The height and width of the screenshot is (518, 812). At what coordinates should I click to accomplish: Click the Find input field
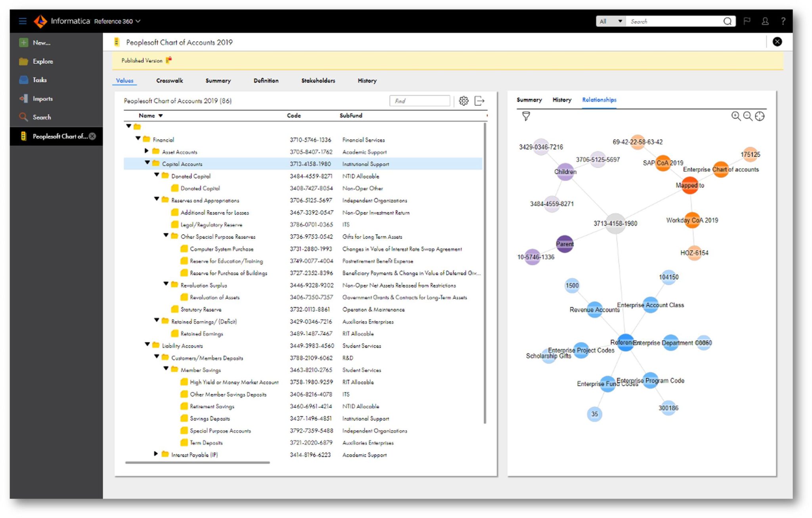(419, 101)
